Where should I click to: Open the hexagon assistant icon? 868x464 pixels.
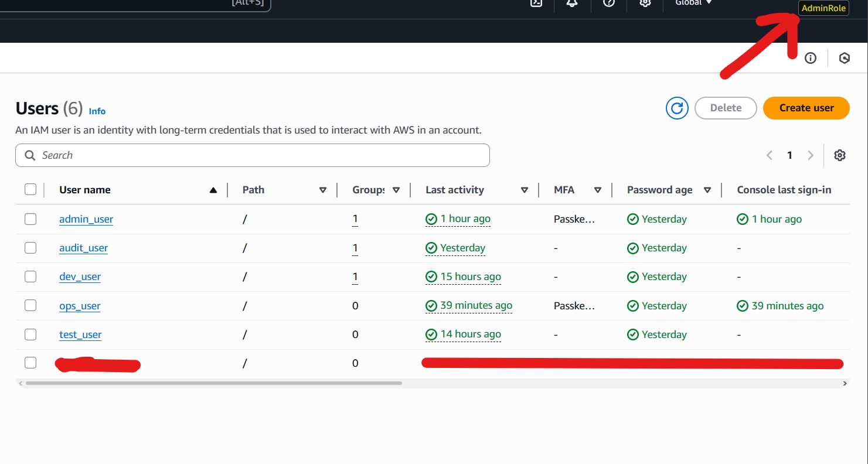[x=845, y=58]
